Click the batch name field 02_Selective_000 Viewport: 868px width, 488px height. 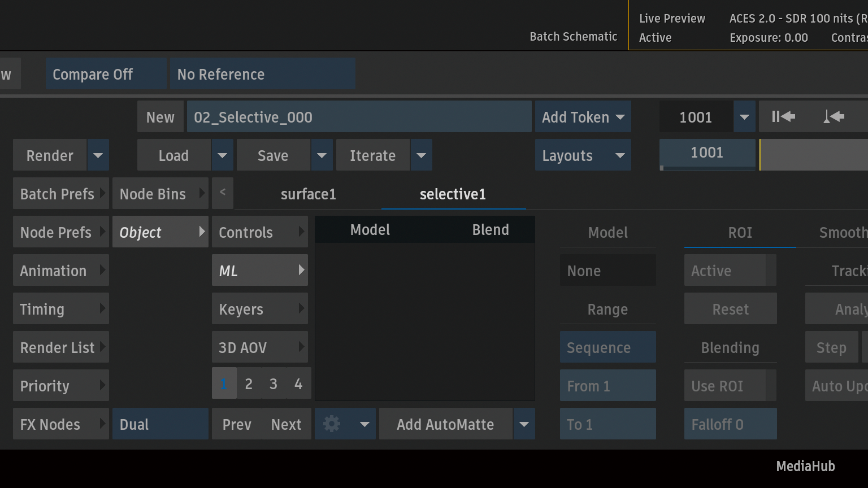[359, 117]
